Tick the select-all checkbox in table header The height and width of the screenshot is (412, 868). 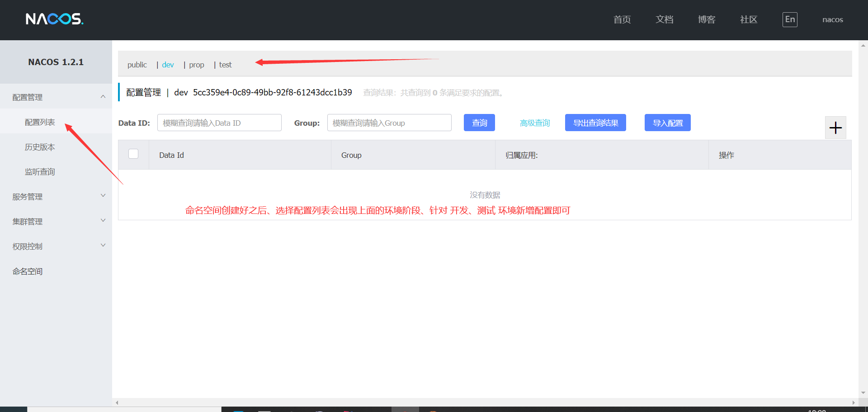click(133, 154)
